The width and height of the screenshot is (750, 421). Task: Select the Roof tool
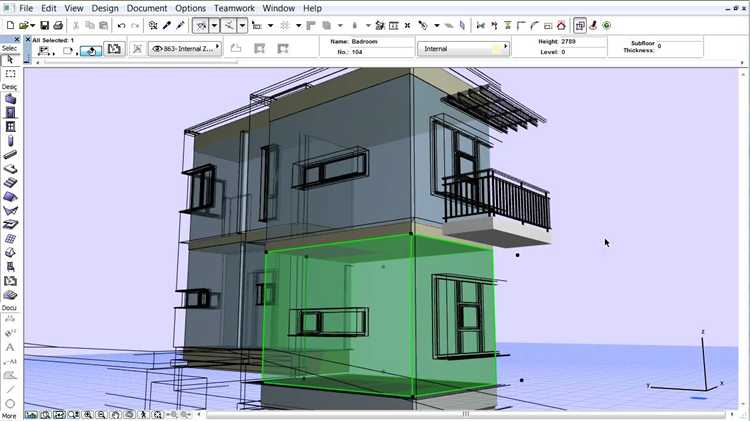[x=10, y=197]
